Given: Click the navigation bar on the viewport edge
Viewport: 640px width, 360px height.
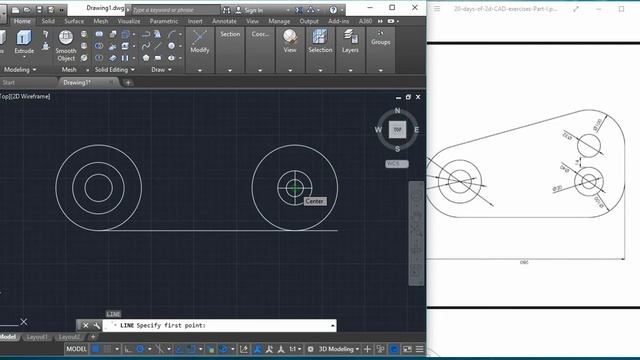Looking at the screenshot, I should (x=416, y=233).
